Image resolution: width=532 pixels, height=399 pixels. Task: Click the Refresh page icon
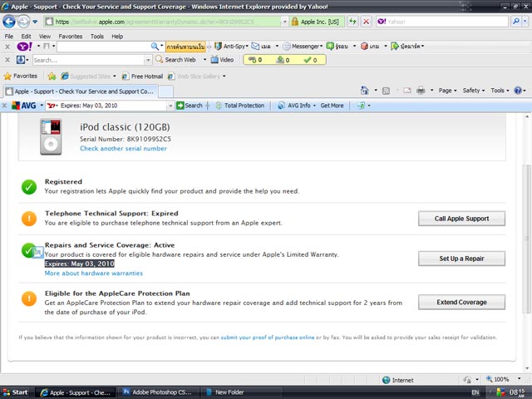coord(352,22)
